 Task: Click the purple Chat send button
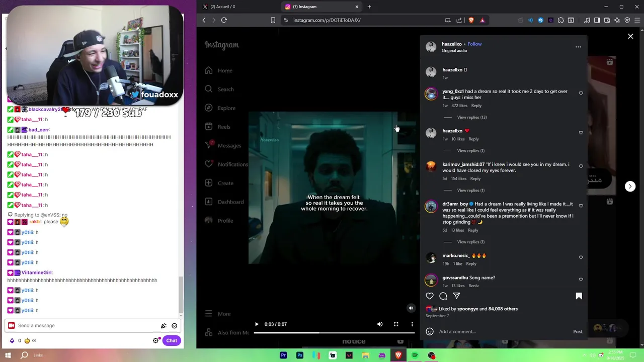pos(172,340)
